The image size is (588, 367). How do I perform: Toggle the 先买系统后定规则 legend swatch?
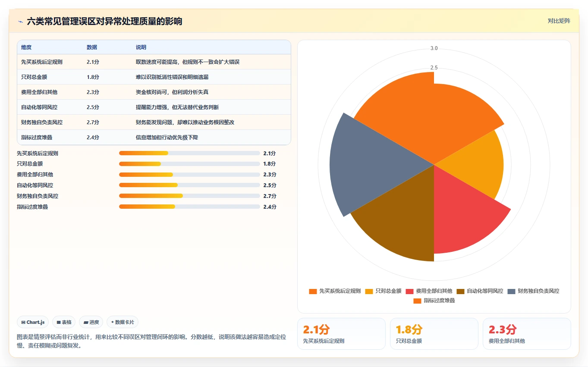pyautogui.click(x=313, y=291)
